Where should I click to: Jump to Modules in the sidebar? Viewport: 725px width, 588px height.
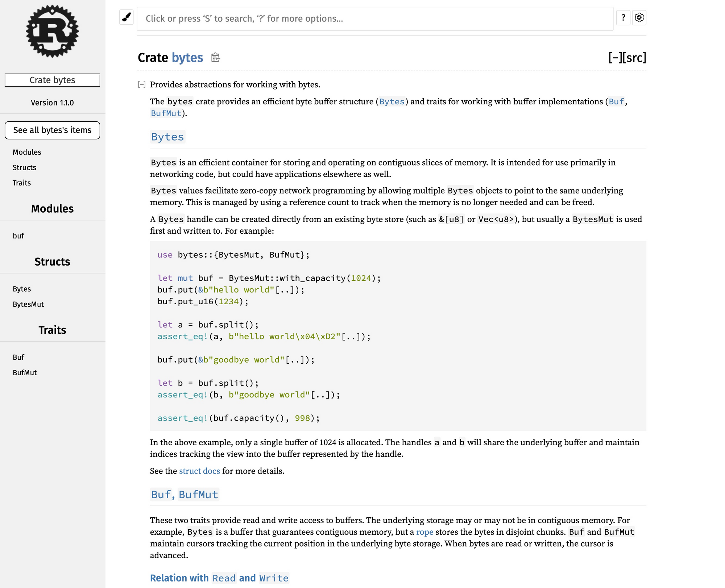(27, 152)
